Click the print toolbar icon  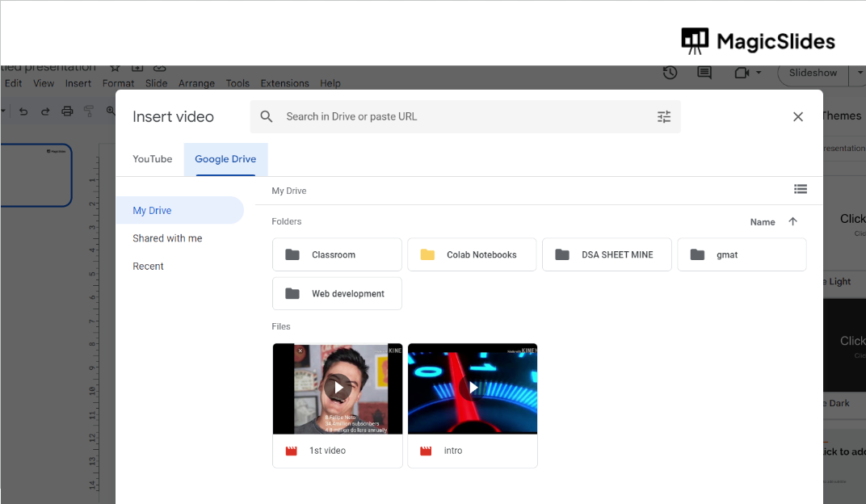point(67,111)
